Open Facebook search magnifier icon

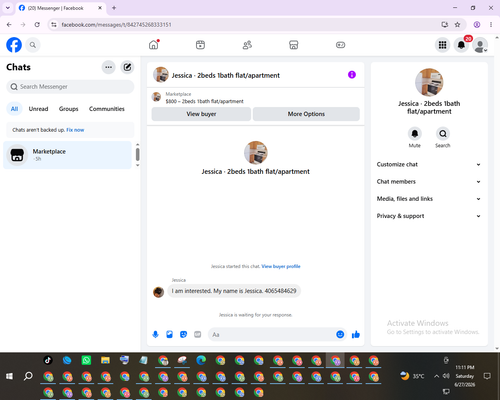click(x=33, y=45)
